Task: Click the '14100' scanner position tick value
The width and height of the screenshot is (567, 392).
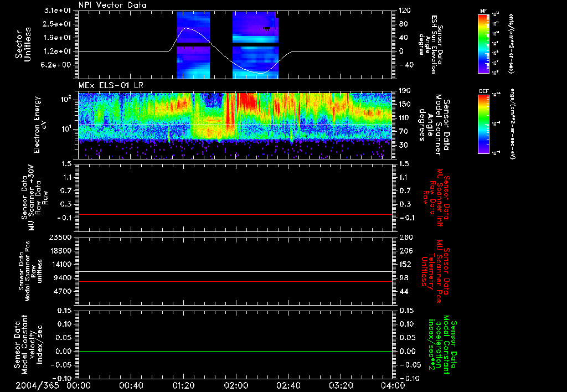Action: tap(60, 264)
